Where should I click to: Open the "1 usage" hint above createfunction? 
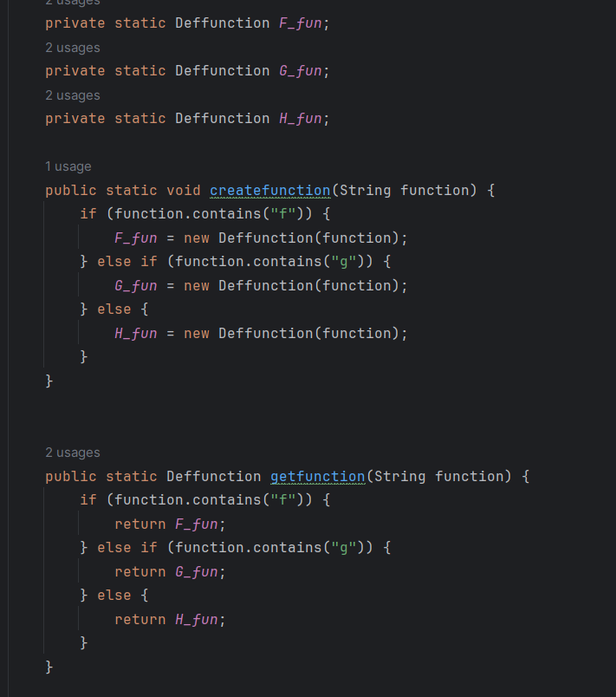click(x=68, y=166)
